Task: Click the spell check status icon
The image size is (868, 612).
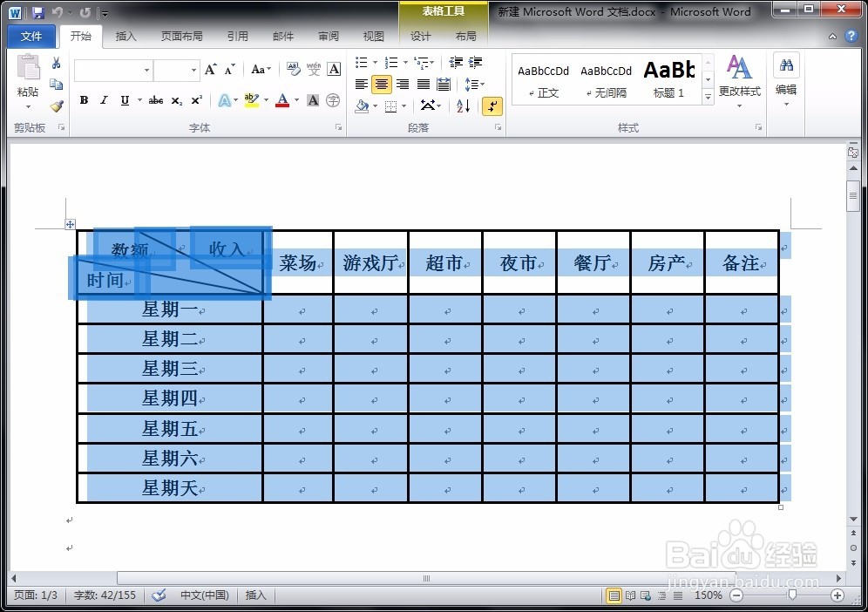Action: point(159,595)
